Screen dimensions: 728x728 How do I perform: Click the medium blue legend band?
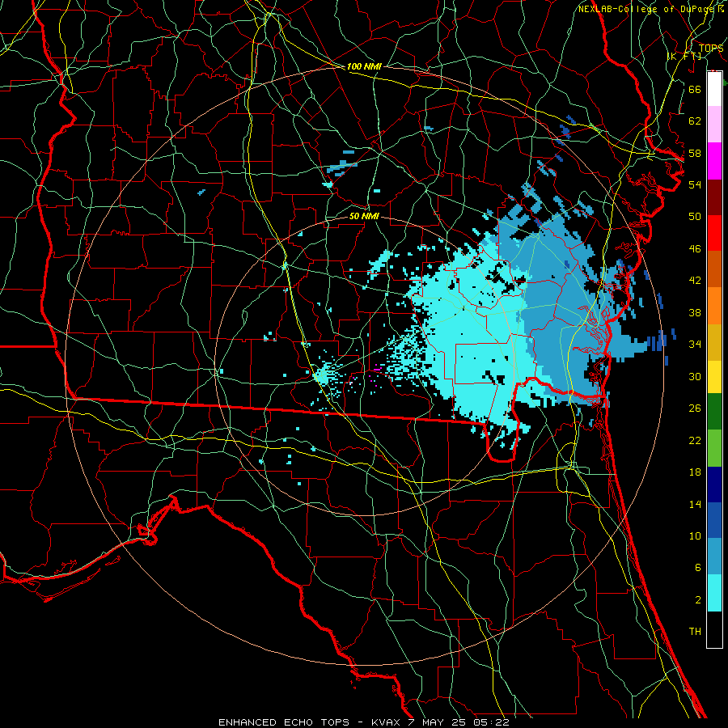tap(714, 520)
